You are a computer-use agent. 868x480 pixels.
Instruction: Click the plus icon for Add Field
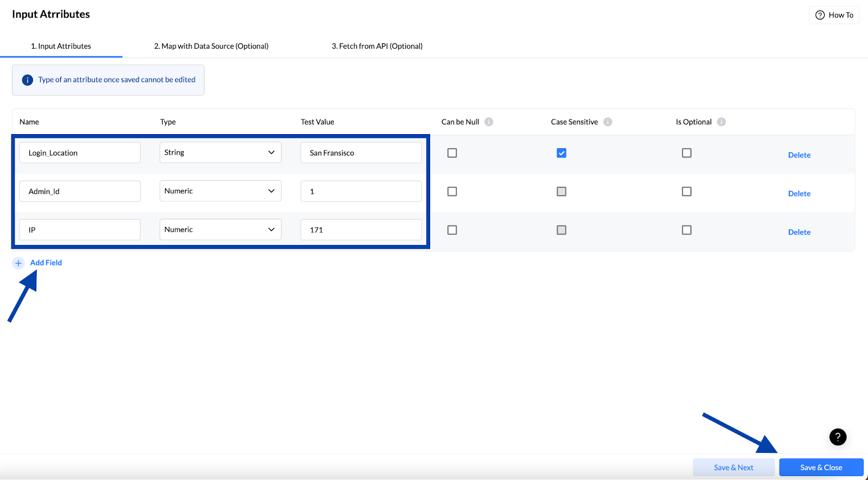pos(18,263)
